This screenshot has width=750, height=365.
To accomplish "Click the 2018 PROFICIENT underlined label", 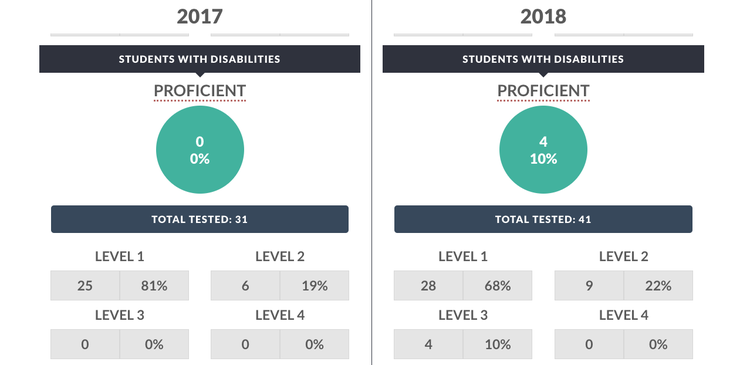I will point(543,91).
